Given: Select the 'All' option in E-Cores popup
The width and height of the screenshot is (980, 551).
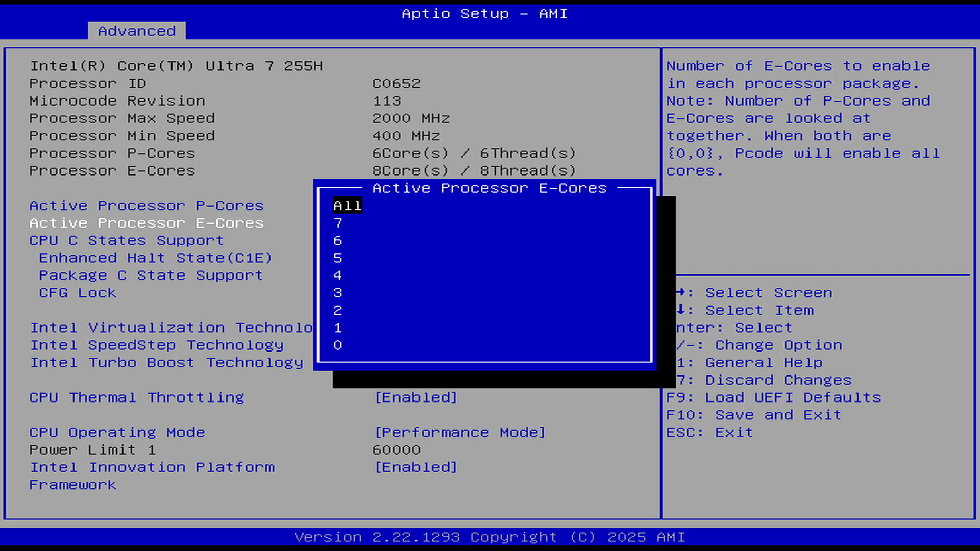Looking at the screenshot, I should click(347, 206).
